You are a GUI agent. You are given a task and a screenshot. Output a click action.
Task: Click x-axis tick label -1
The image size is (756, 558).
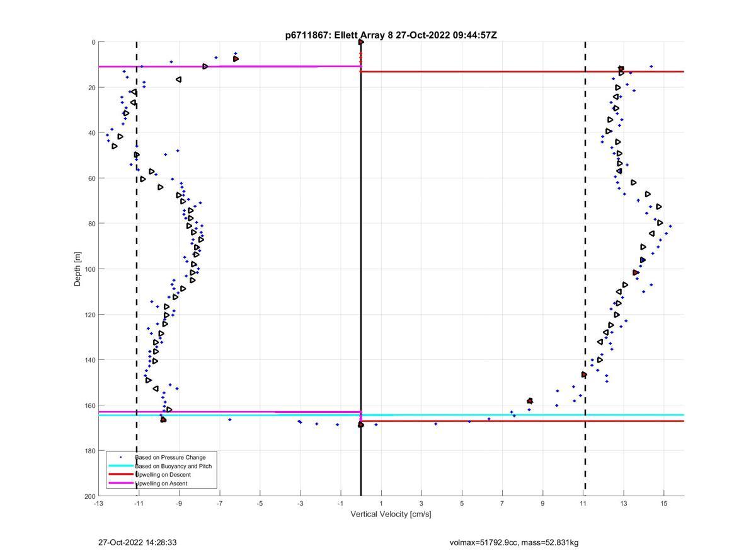[340, 503]
